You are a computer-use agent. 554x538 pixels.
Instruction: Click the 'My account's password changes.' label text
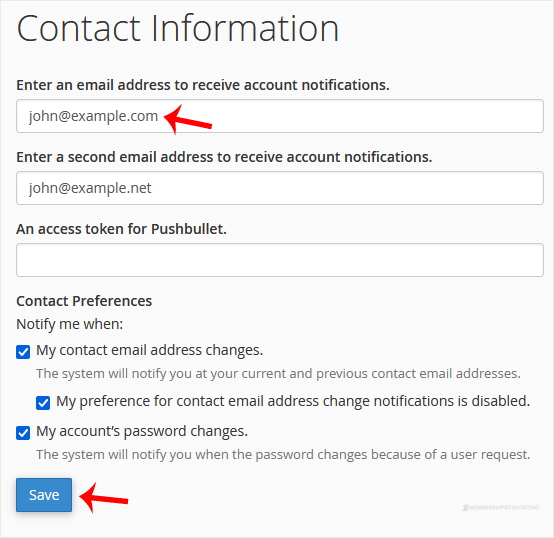pyautogui.click(x=142, y=431)
